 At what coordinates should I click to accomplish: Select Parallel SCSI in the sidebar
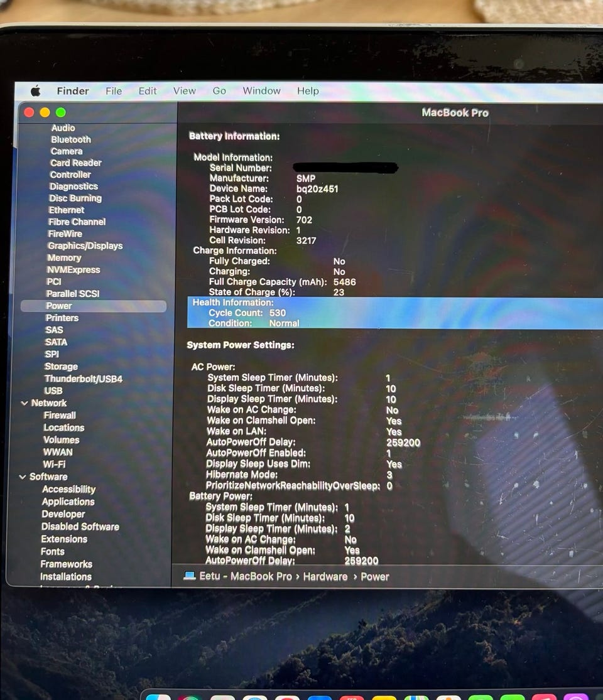tap(73, 294)
